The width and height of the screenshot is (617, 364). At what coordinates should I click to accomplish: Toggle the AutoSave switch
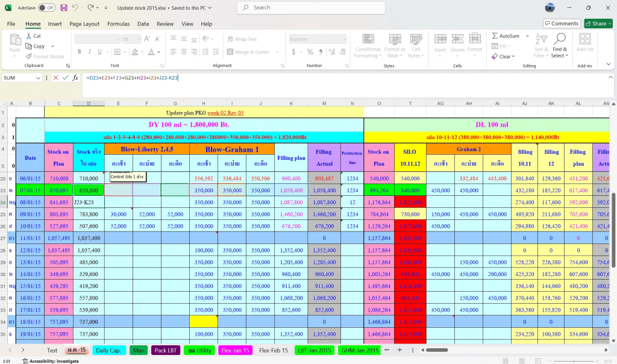46,8
